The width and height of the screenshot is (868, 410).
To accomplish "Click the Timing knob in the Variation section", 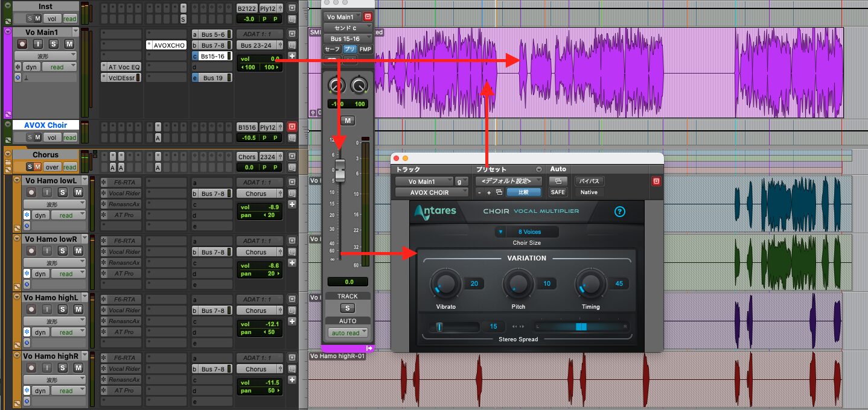I will 590,283.
